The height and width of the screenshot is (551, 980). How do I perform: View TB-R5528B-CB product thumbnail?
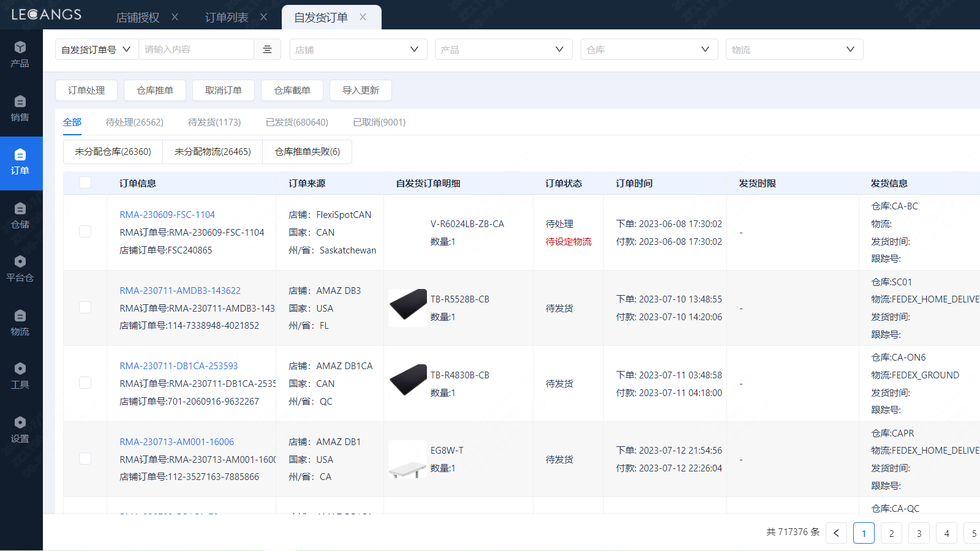point(407,307)
